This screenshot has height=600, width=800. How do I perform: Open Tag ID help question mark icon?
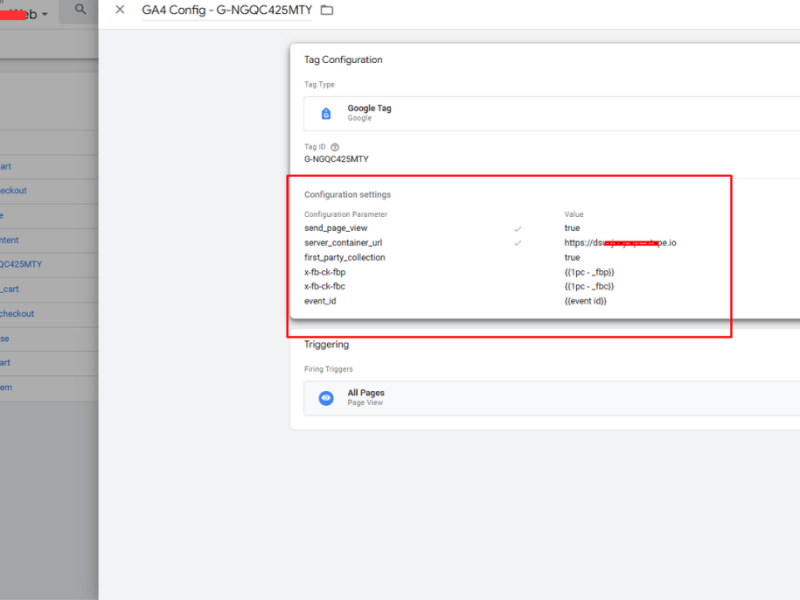[x=335, y=147]
